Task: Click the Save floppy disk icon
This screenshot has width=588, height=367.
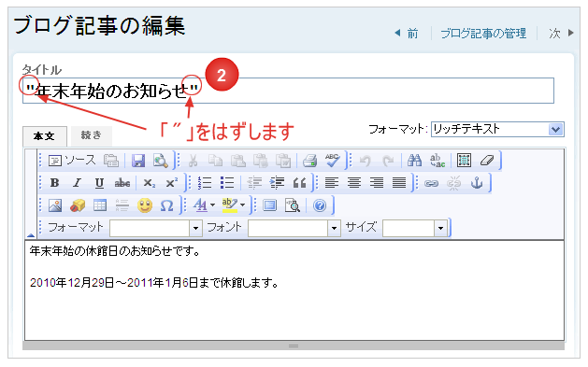Action: click(x=138, y=161)
